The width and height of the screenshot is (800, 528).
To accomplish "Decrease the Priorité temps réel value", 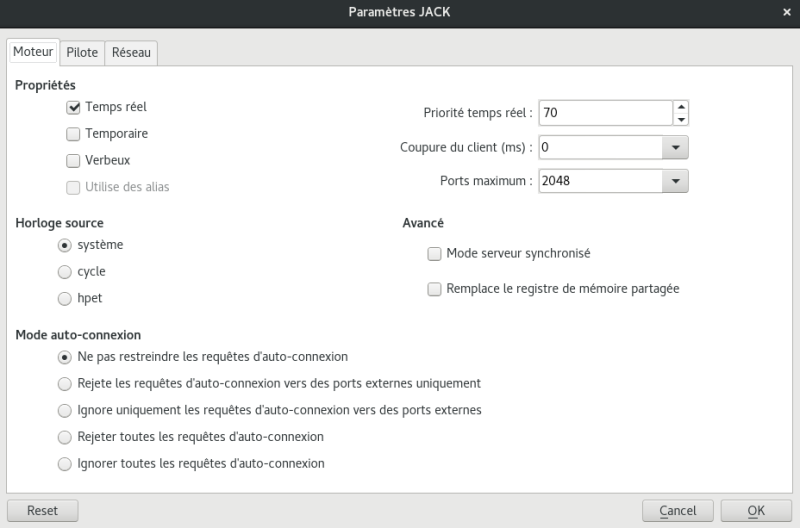I will pyautogui.click(x=681, y=120).
